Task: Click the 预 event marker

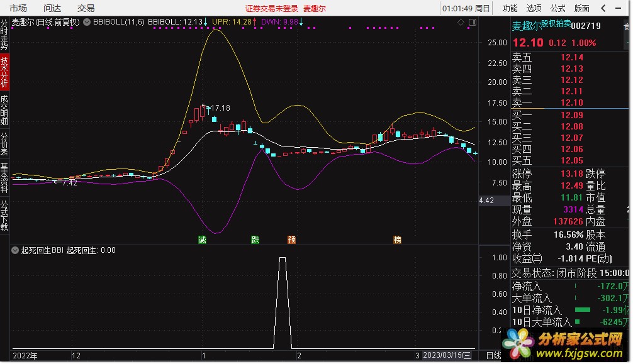Action: [291, 240]
